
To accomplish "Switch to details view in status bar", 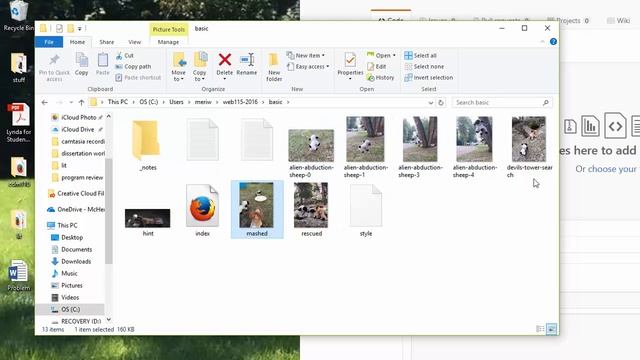I will 540,329.
